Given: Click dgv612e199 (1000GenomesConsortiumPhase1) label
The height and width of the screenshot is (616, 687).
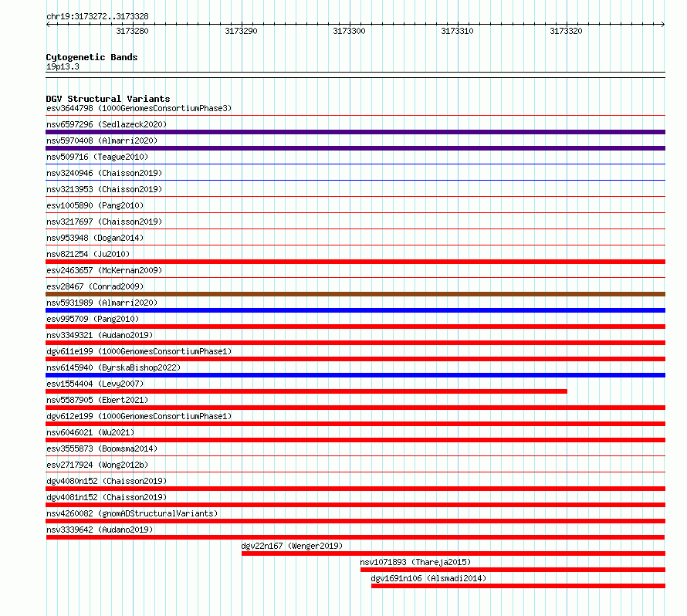Looking at the screenshot, I should [139, 416].
